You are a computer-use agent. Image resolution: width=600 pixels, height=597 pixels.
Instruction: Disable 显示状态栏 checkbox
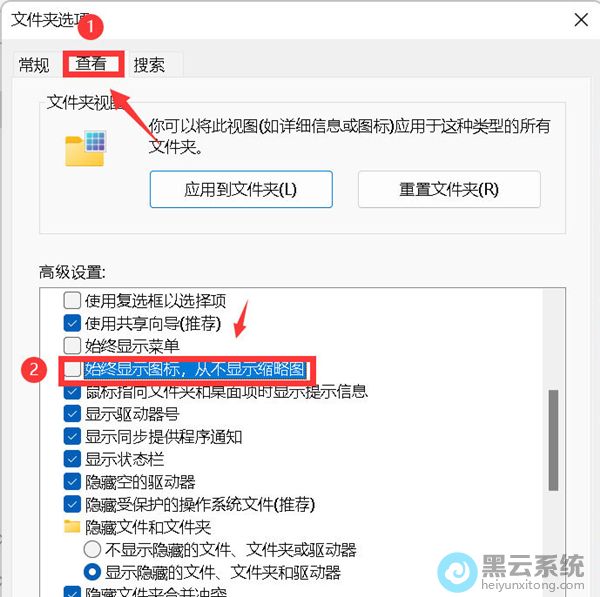[x=72, y=459]
